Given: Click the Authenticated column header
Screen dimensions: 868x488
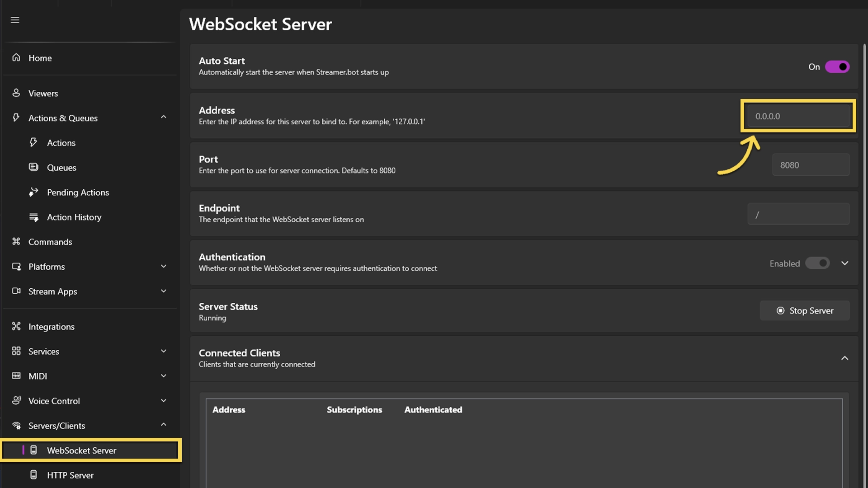Looking at the screenshot, I should [x=433, y=410].
